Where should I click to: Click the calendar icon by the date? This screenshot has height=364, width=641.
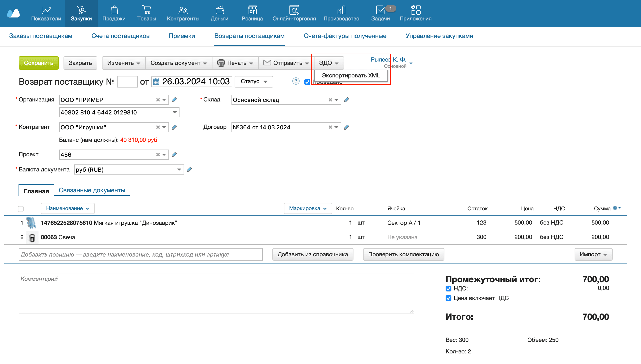156,82
